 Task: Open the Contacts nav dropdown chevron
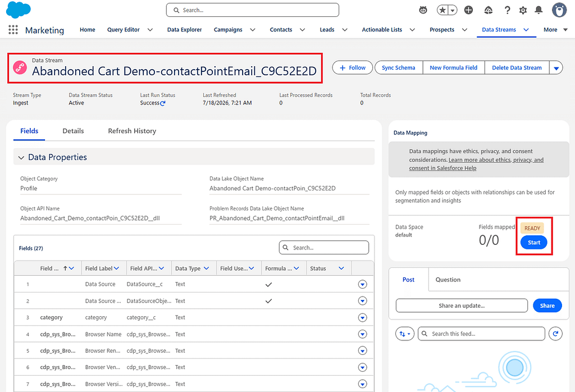pyautogui.click(x=302, y=30)
